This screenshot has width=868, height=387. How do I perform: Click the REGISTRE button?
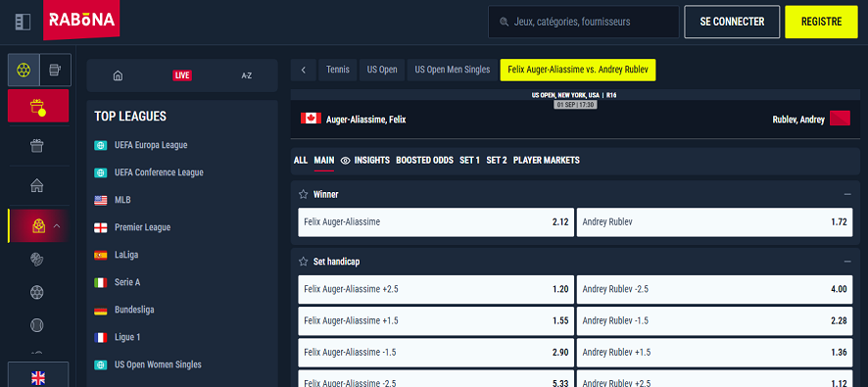[821, 23]
